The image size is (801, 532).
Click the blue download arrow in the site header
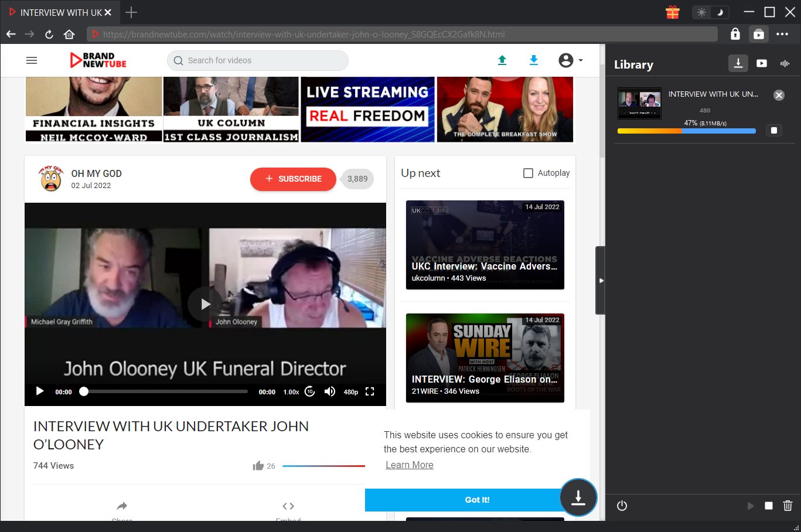pyautogui.click(x=533, y=60)
